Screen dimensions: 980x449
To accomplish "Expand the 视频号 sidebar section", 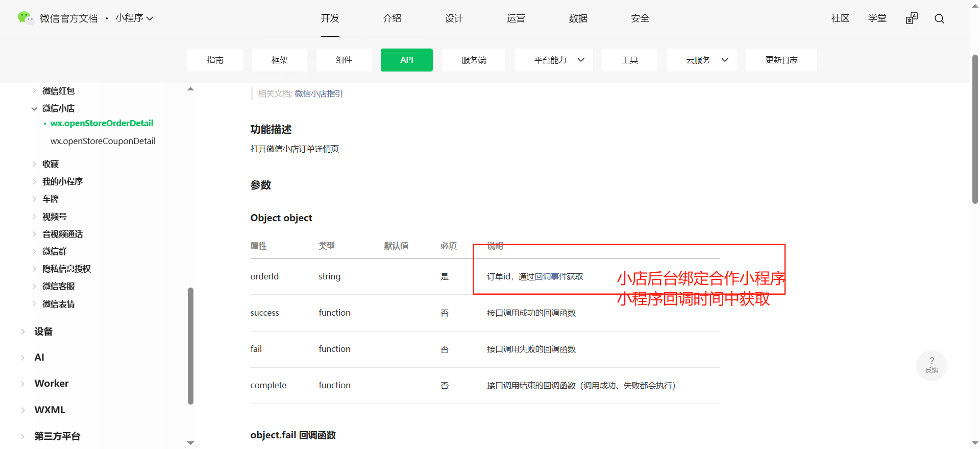I will pyautogui.click(x=34, y=217).
